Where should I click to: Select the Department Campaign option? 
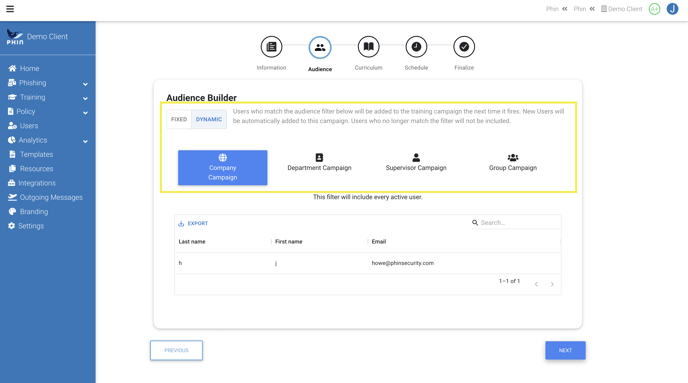click(x=319, y=162)
